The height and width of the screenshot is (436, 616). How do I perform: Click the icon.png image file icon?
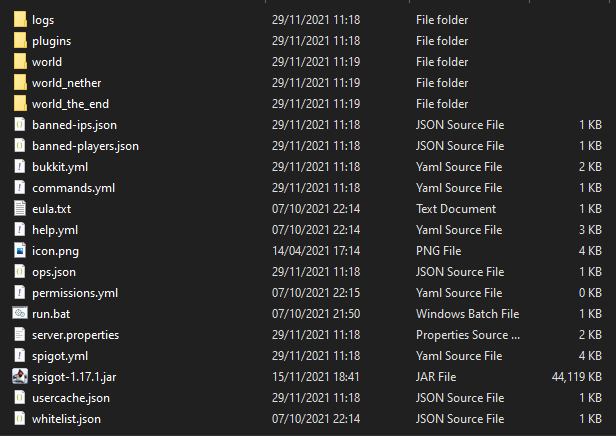[x=20, y=251]
